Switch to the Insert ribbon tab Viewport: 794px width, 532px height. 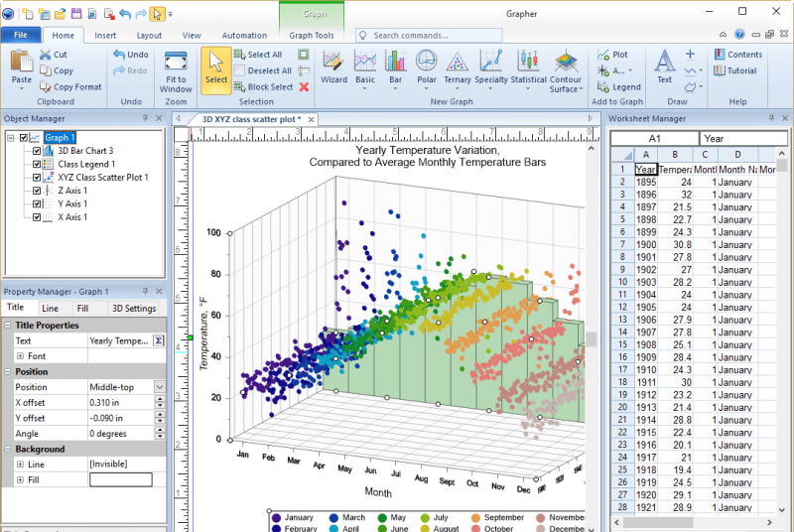(x=105, y=36)
